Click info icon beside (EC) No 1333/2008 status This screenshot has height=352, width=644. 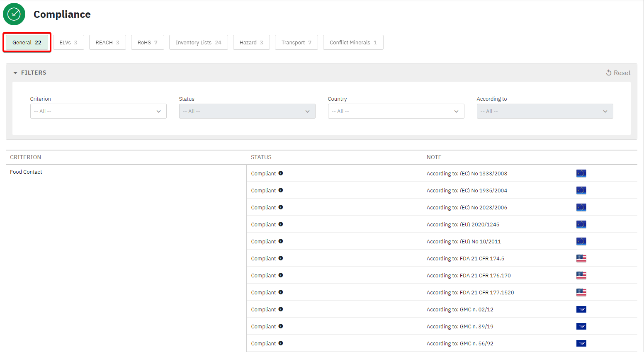pos(281,173)
